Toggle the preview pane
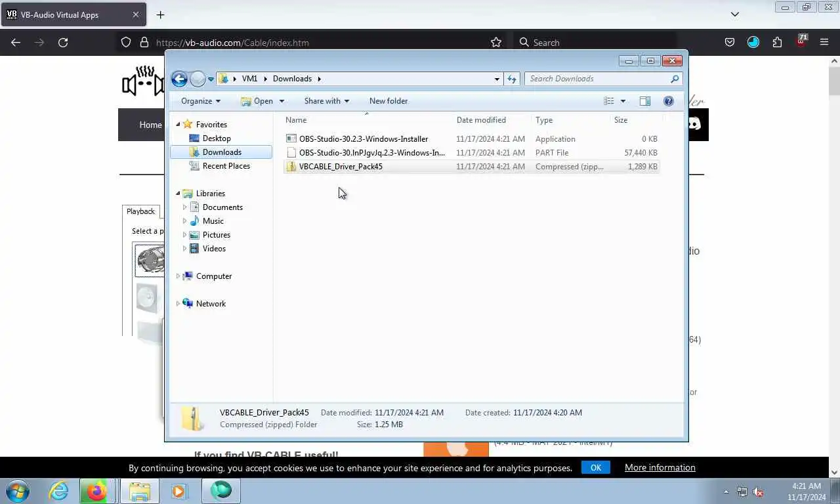Viewport: 840px width, 504px height. (x=645, y=101)
